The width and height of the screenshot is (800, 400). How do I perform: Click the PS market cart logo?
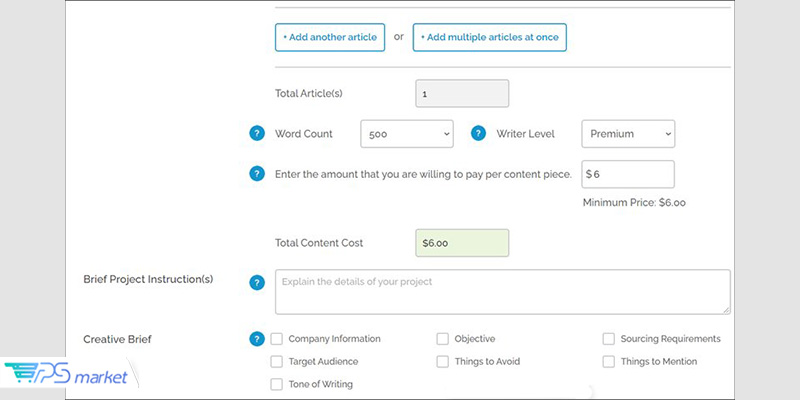(x=66, y=375)
